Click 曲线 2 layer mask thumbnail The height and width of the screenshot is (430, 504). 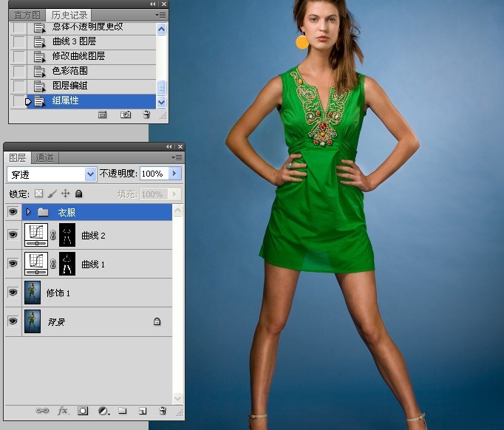[x=67, y=235]
